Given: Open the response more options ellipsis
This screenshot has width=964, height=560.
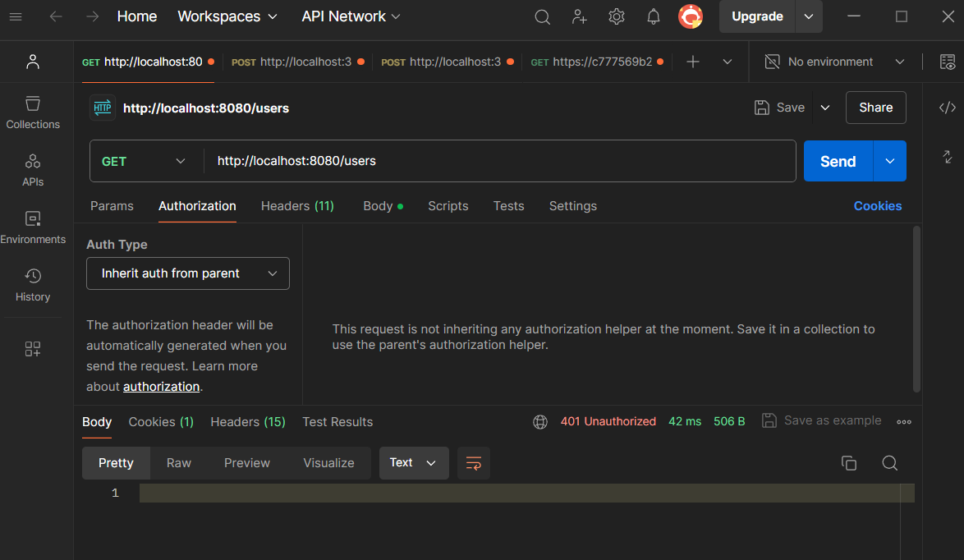Looking at the screenshot, I should (904, 422).
